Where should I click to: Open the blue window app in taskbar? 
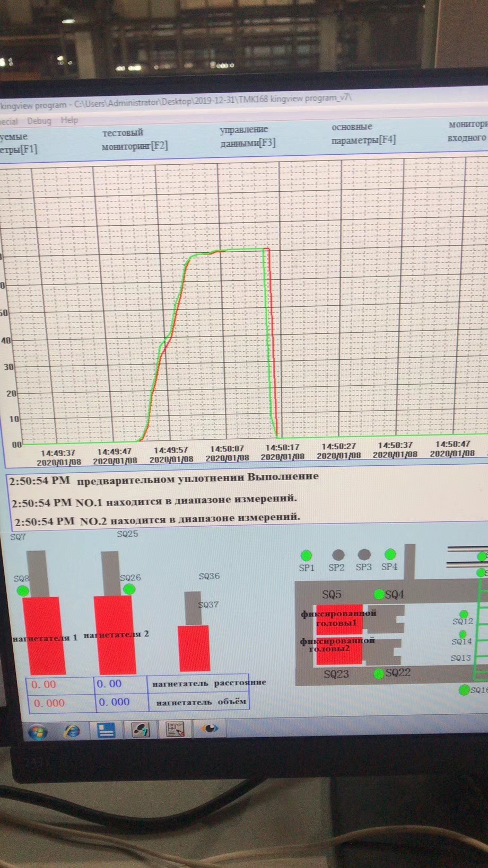tap(106, 731)
